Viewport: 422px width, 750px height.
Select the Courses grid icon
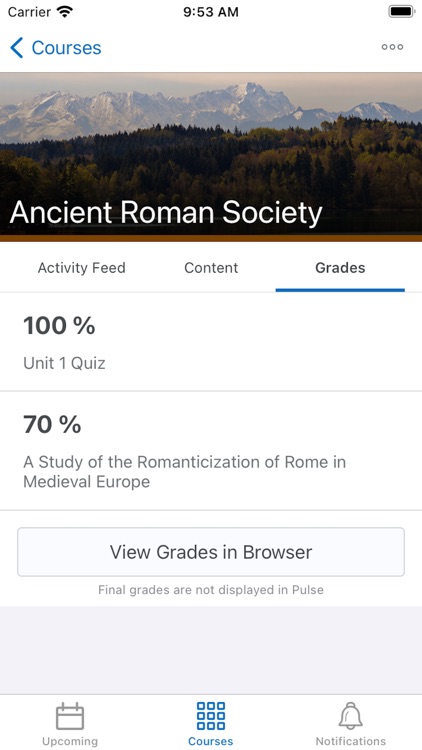pos(211,716)
